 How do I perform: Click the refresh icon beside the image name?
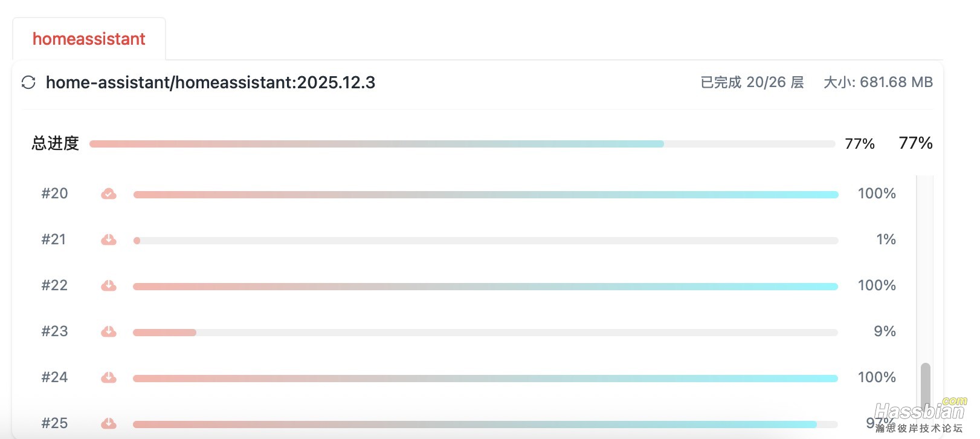28,82
